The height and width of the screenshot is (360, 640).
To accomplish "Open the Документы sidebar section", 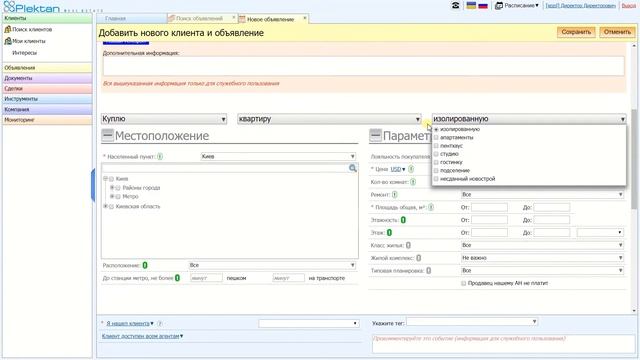I will coord(47,78).
